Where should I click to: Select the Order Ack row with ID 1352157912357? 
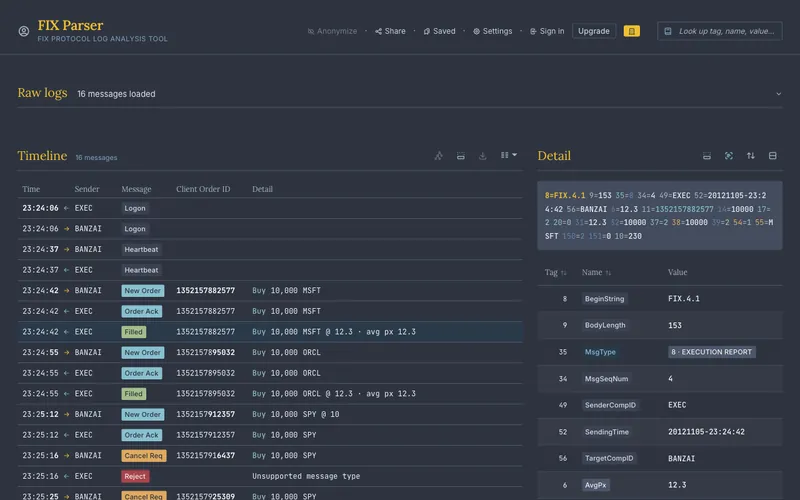tap(270, 435)
